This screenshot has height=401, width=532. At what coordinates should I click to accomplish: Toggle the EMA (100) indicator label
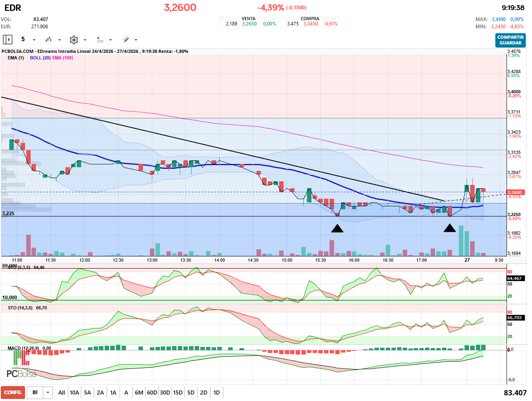pos(63,58)
